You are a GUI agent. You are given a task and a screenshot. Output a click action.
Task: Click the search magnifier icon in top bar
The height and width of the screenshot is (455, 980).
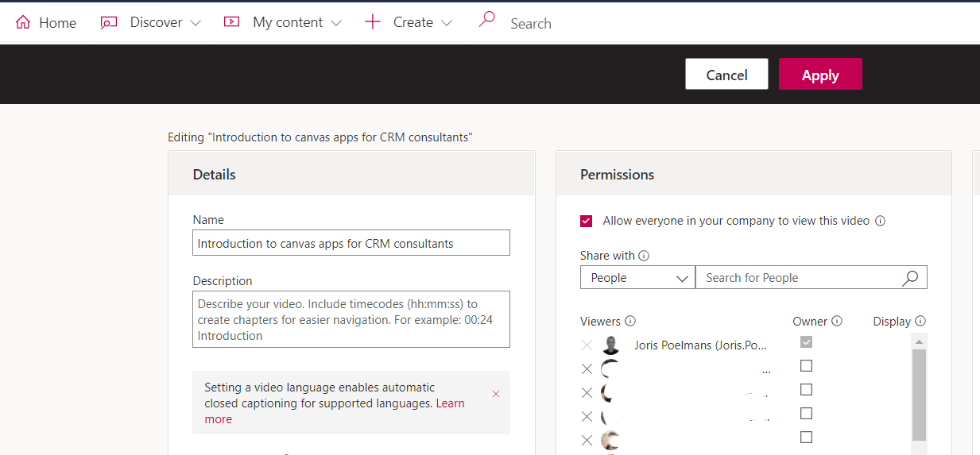pyautogui.click(x=486, y=21)
